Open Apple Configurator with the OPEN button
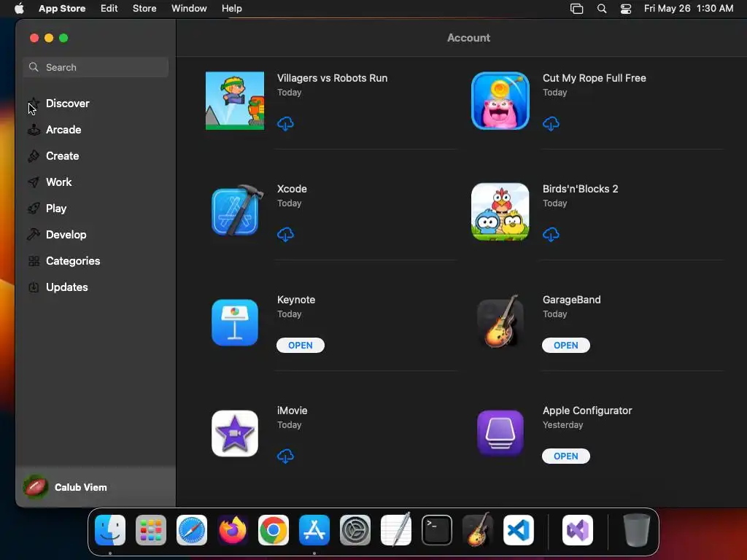The image size is (747, 560). click(x=565, y=456)
